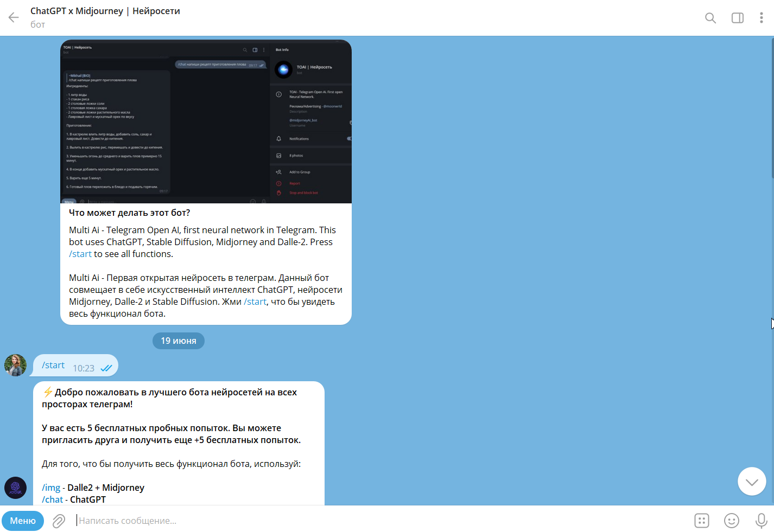The image size is (774, 532).
Task: Go back using the arrow icon
Action: pyautogui.click(x=14, y=18)
